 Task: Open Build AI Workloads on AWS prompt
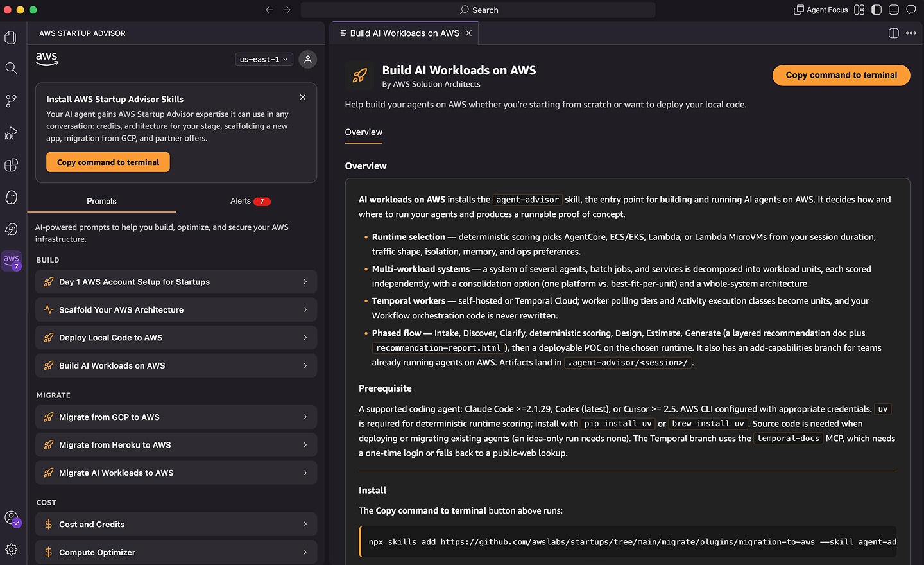[x=176, y=365]
